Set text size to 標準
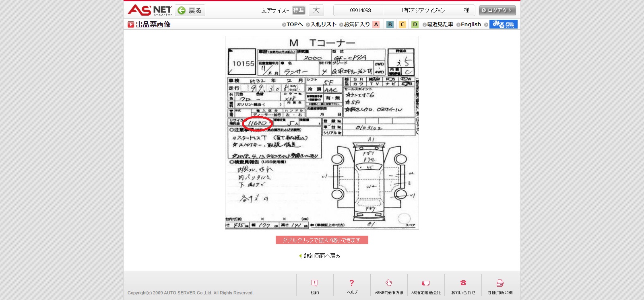 [299, 10]
